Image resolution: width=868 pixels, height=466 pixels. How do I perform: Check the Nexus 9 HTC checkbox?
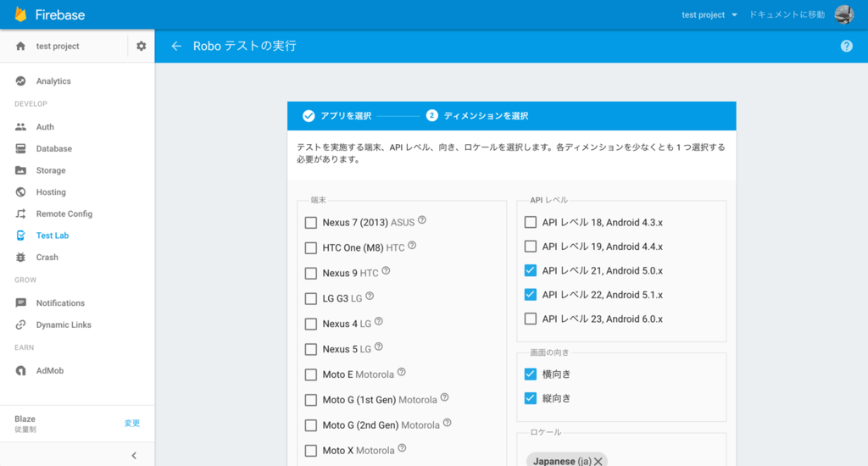(311, 274)
